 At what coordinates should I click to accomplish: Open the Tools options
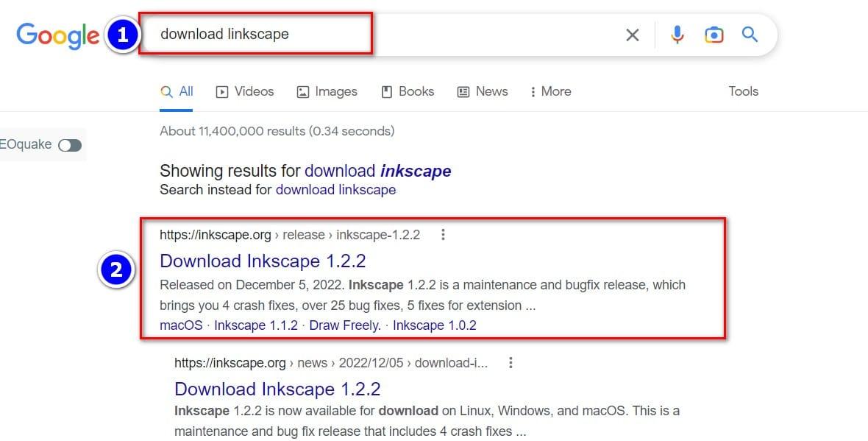click(743, 91)
